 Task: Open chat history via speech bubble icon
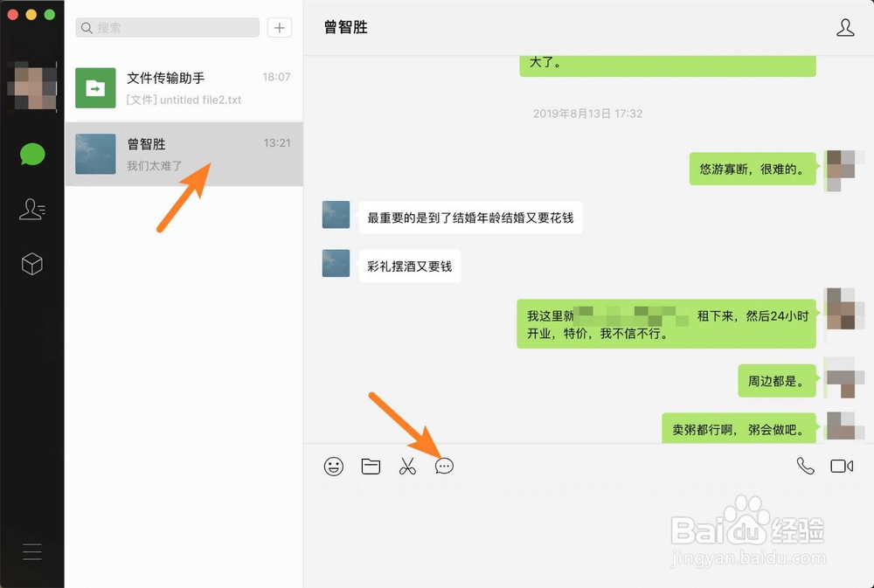pos(445,466)
